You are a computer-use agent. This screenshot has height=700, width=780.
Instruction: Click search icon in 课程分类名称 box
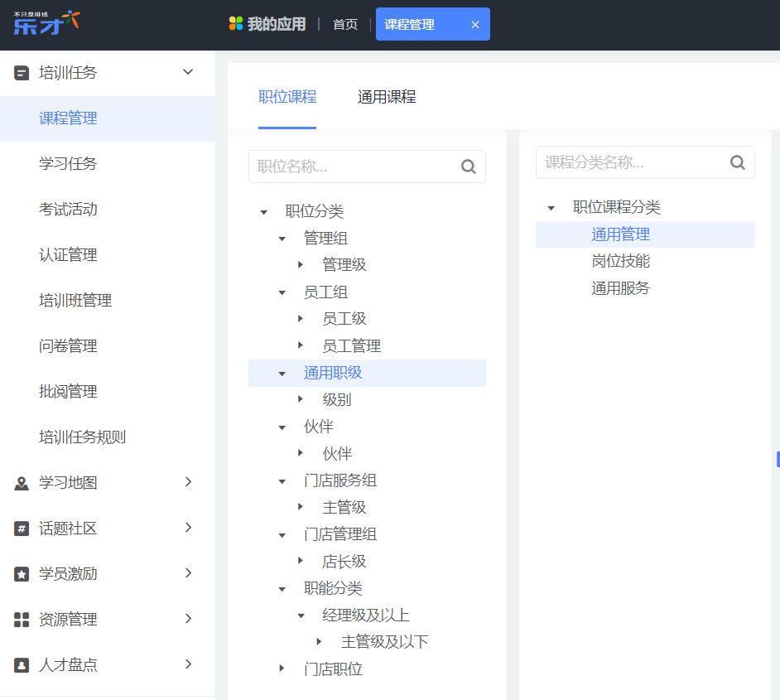(738, 162)
